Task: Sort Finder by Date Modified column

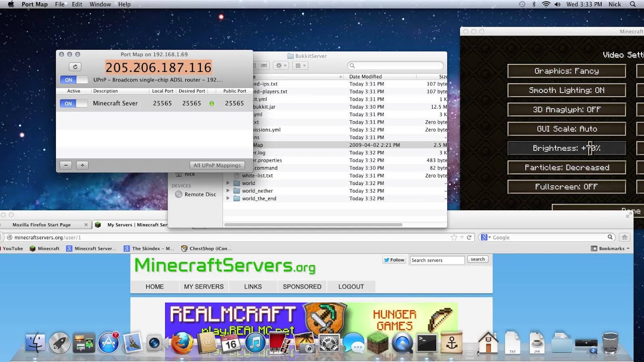Action: pyautogui.click(x=381, y=77)
